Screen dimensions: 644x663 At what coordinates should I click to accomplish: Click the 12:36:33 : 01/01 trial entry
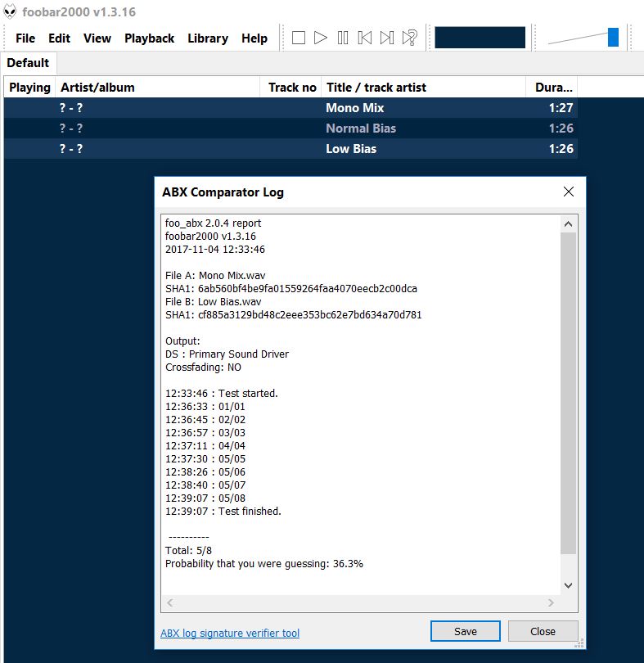pyautogui.click(x=205, y=406)
